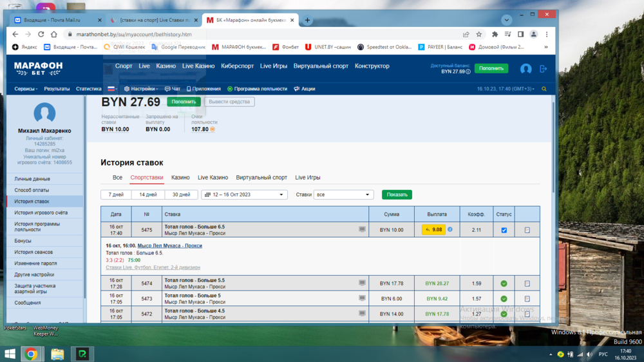This screenshot has width=644, height=362.
Task: Open the Мыср Лел Мукаса - Прокси link
Action: point(169,245)
